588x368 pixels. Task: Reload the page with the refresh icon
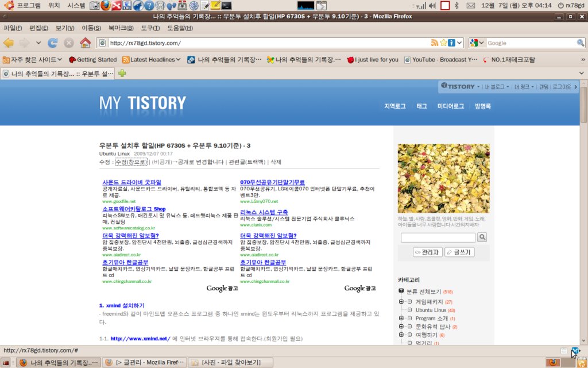tap(52, 43)
